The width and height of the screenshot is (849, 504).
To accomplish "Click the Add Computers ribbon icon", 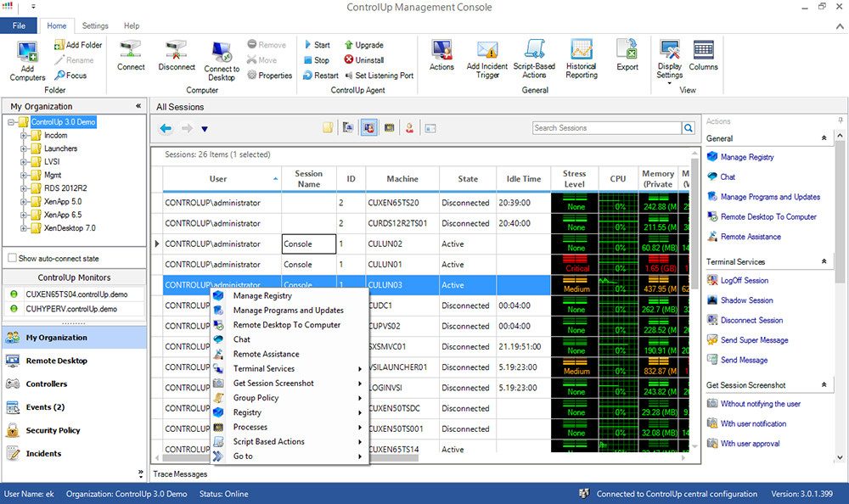I will (x=27, y=60).
